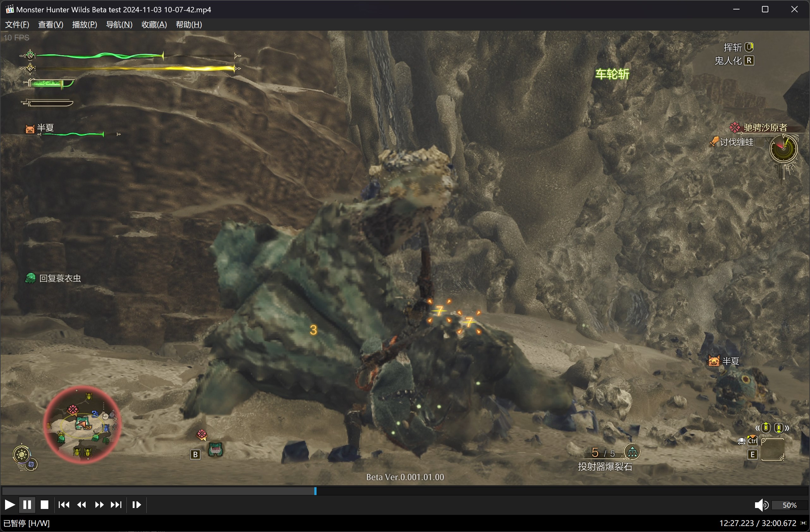Open the 播放(P) menu
The image size is (810, 532).
click(84, 25)
